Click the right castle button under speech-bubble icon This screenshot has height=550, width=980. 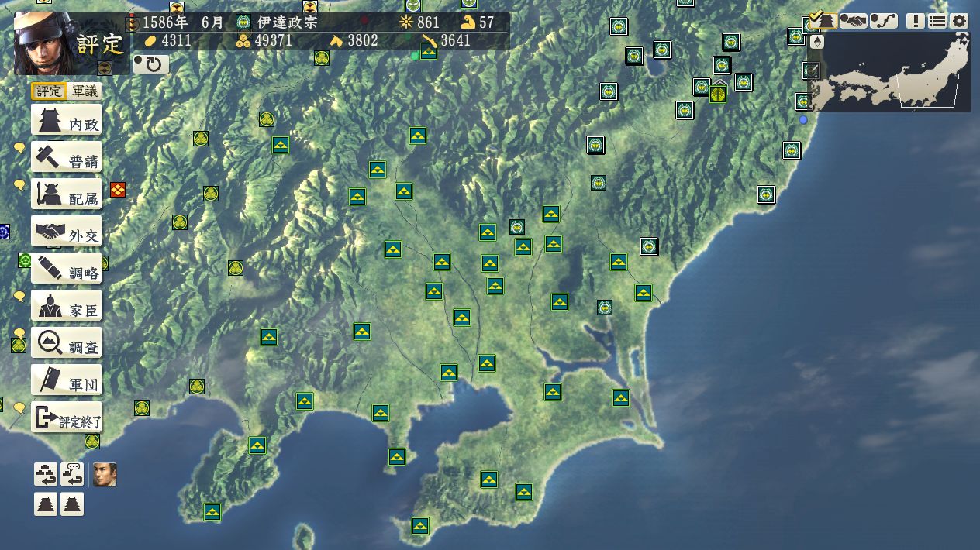72,504
